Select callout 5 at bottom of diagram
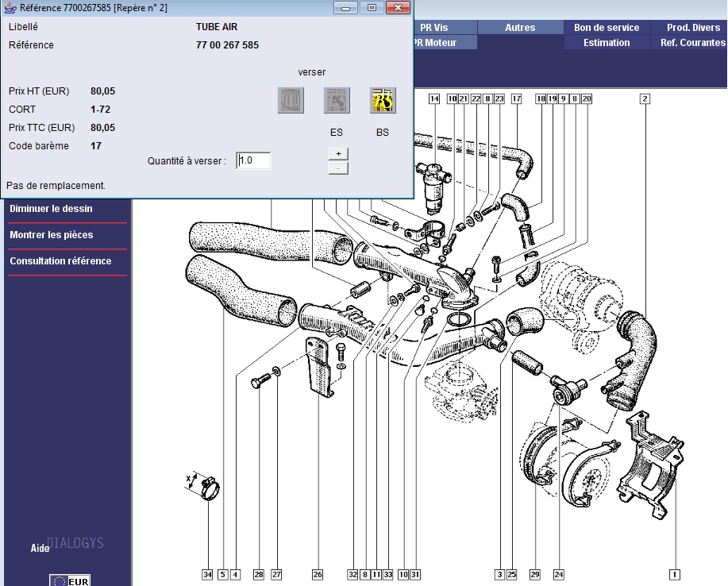This screenshot has height=586, width=728. tap(223, 574)
